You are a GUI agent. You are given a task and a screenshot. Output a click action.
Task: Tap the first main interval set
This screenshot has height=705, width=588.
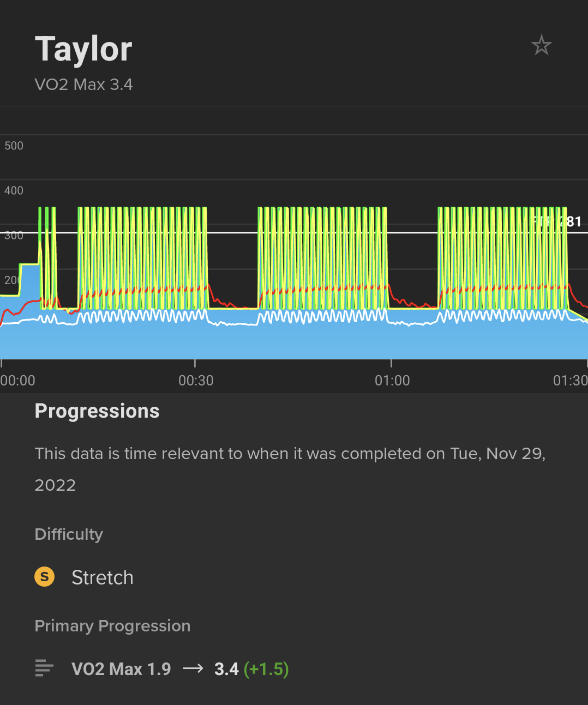(x=142, y=256)
